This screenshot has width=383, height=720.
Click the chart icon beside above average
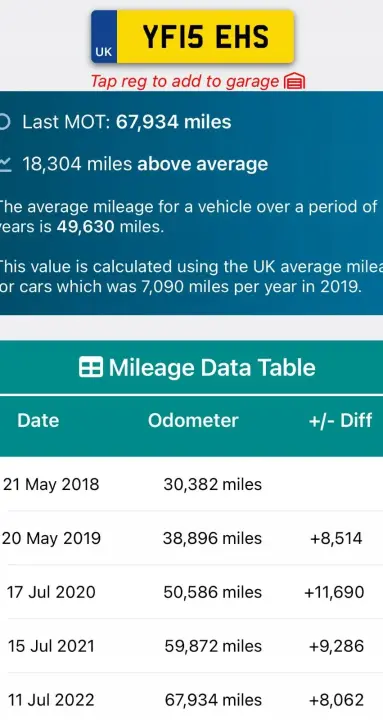point(5,164)
